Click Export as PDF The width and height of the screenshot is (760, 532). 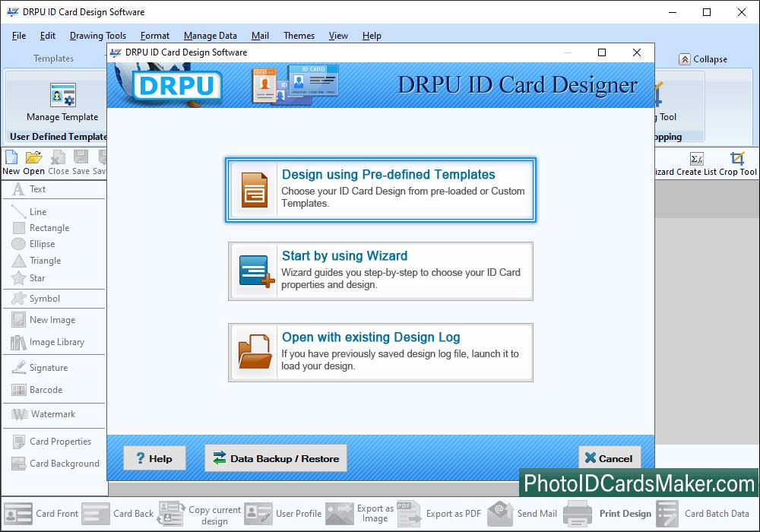click(439, 514)
